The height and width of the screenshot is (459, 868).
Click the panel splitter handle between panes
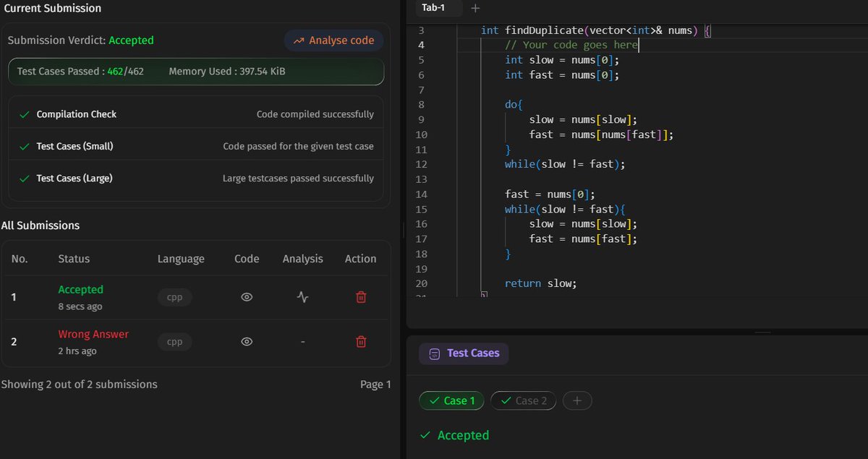coord(403,230)
